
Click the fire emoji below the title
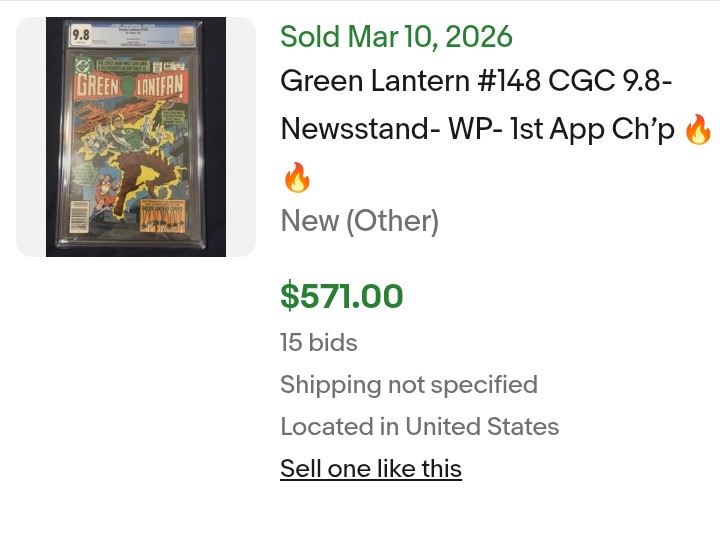[x=297, y=177]
